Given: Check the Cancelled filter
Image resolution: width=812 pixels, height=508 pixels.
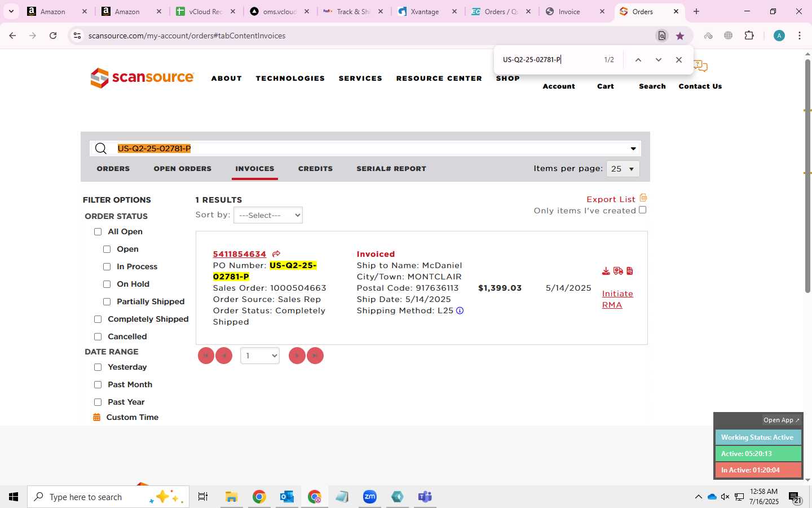Looking at the screenshot, I should tap(98, 336).
